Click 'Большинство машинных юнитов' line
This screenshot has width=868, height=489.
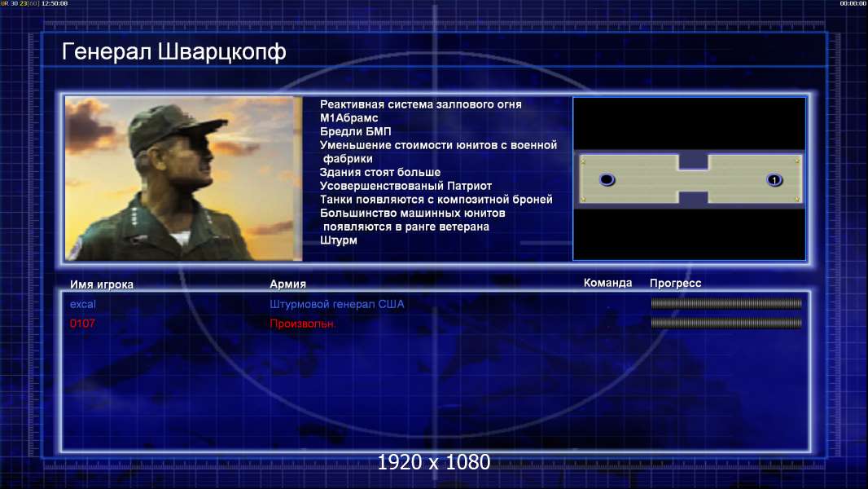412,214
